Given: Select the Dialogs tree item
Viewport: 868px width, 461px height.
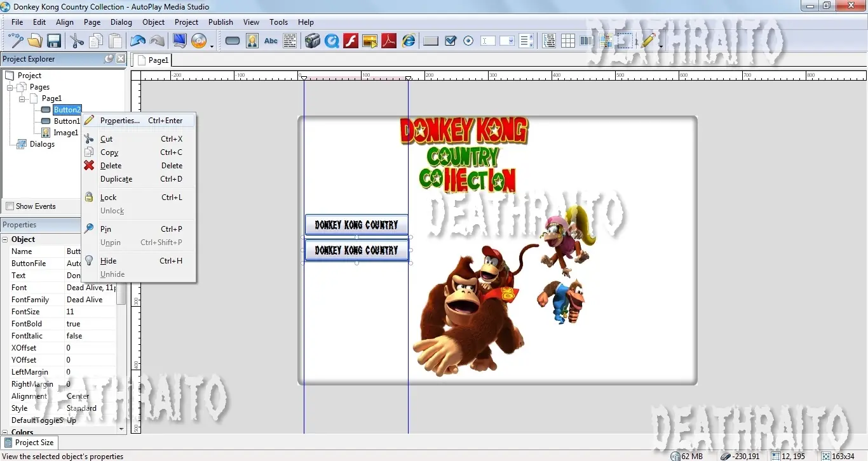Looking at the screenshot, I should point(42,144).
